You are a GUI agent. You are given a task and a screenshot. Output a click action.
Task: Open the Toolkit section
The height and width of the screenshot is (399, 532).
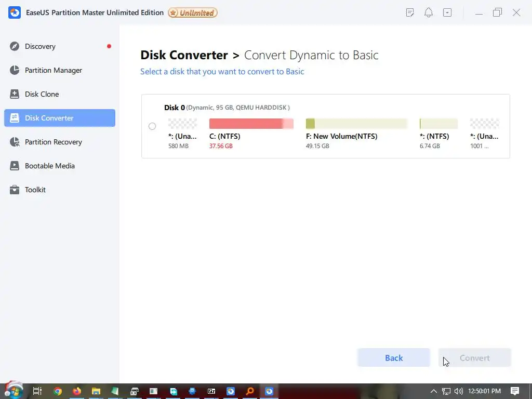[59, 190]
